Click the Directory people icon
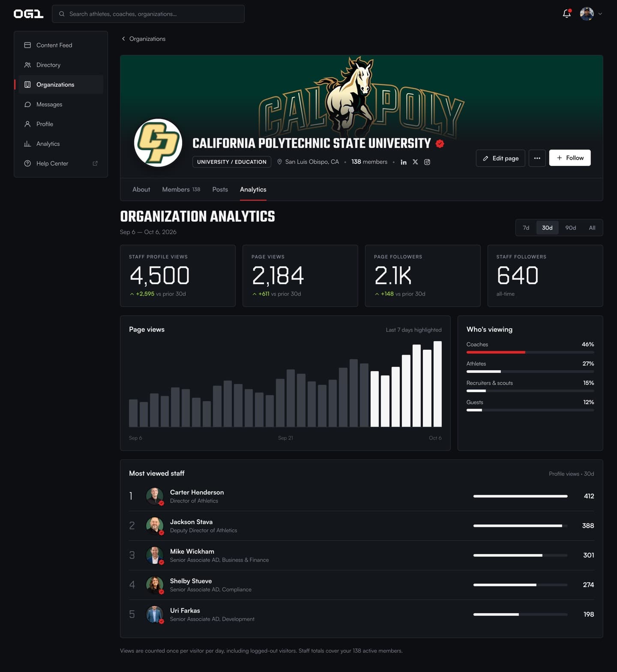This screenshot has width=617, height=672. pos(27,65)
